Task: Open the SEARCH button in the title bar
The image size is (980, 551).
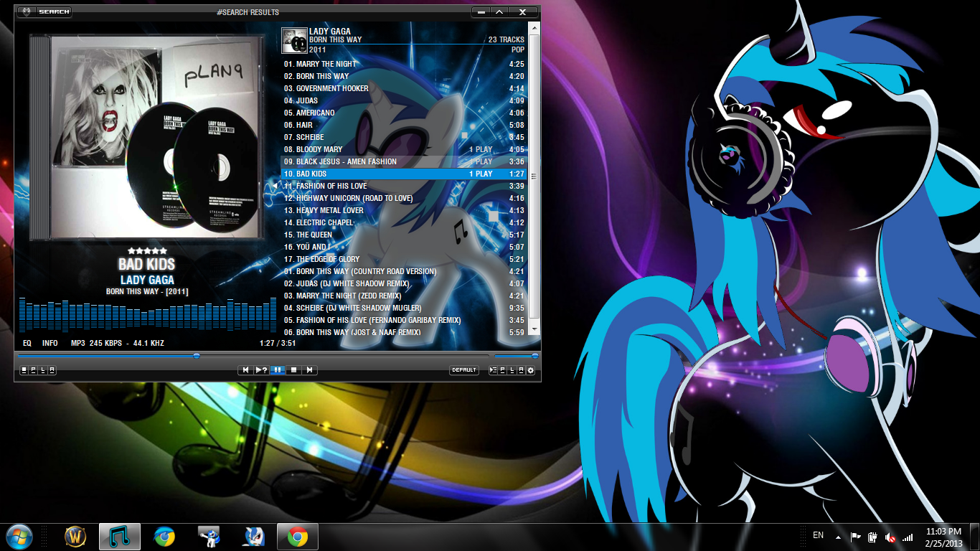Action: [x=54, y=11]
